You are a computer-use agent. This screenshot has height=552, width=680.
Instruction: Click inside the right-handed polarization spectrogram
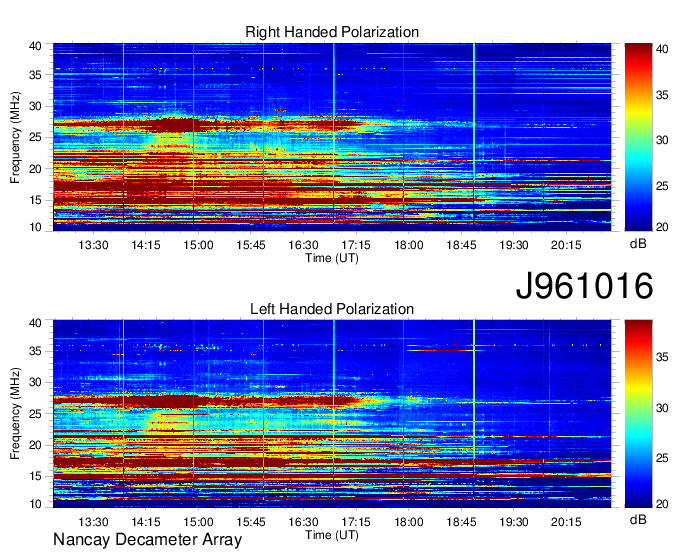(332, 137)
